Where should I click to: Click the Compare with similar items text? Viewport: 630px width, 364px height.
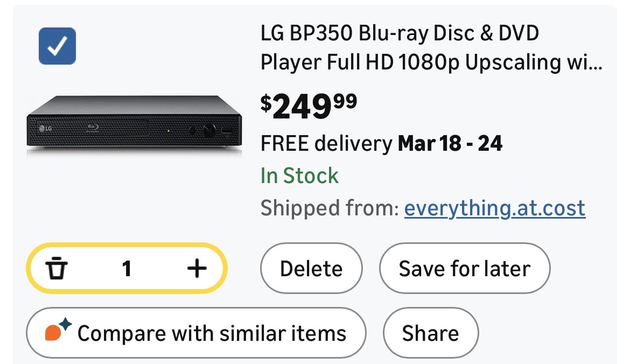tap(212, 333)
